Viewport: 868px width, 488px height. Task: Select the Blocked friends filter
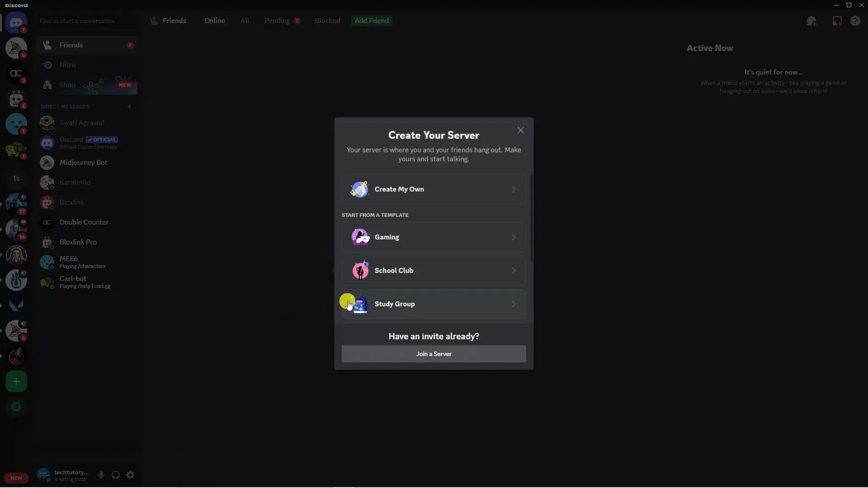point(327,20)
